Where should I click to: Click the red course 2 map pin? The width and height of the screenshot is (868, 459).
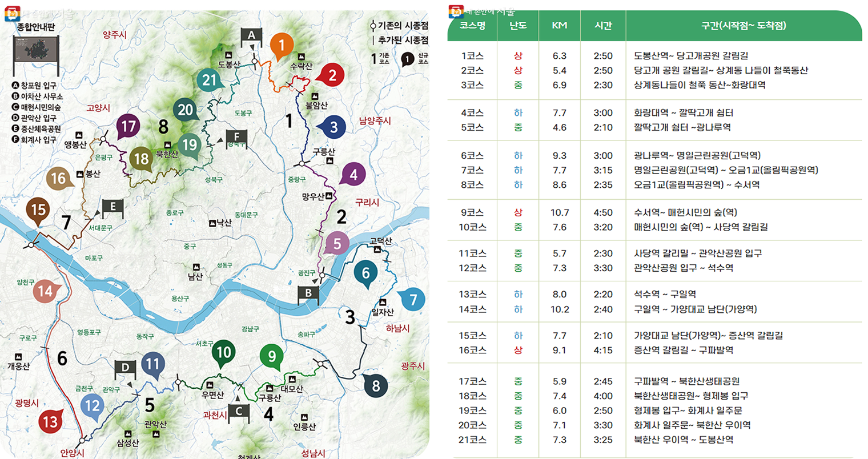click(332, 74)
